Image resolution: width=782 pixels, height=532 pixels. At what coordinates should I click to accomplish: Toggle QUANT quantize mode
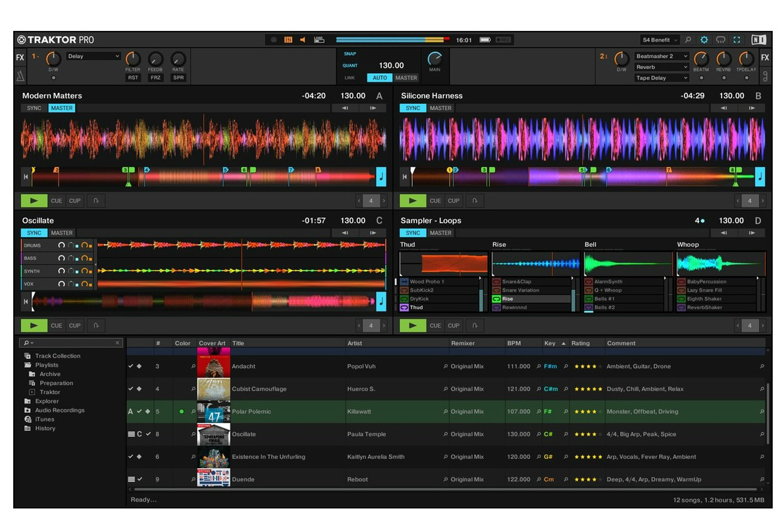(350, 65)
